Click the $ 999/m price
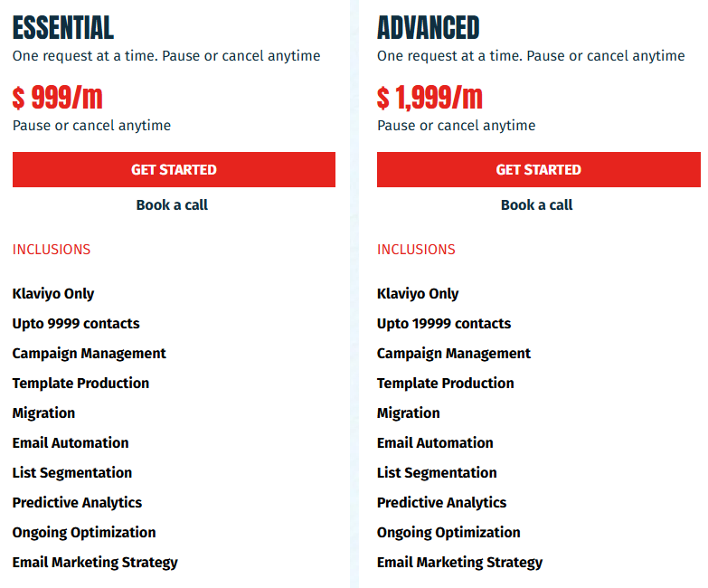Viewport: 708px width, 588px height. (58, 98)
